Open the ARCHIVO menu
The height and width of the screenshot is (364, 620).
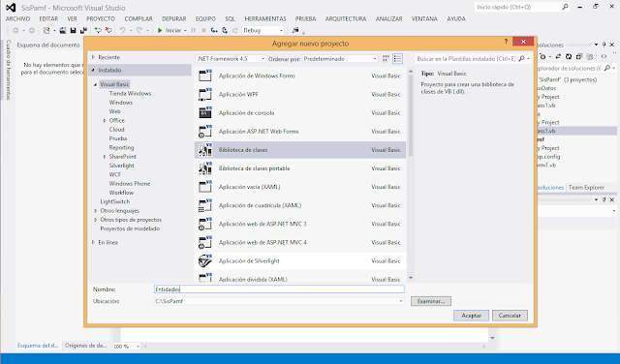point(17,18)
